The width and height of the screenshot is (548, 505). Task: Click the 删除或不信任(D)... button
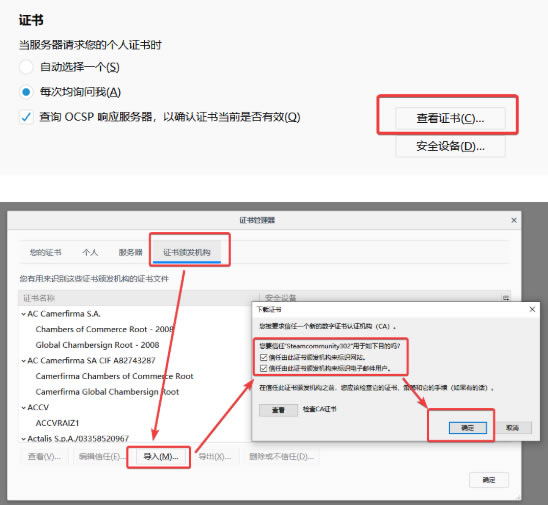click(281, 457)
